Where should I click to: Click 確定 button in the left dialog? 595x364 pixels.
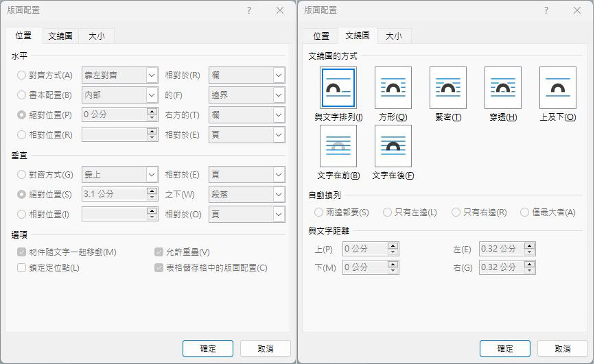[x=208, y=348]
